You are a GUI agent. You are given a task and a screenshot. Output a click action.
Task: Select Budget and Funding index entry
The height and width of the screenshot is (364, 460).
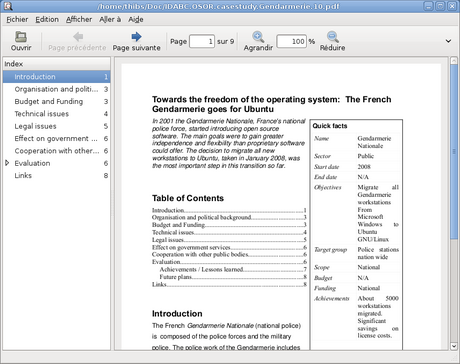(57, 101)
